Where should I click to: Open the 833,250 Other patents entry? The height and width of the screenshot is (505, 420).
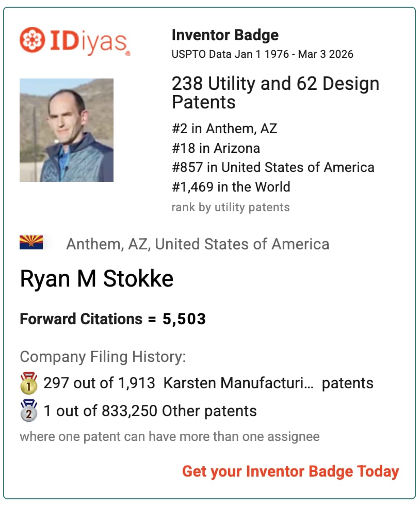coord(150,411)
